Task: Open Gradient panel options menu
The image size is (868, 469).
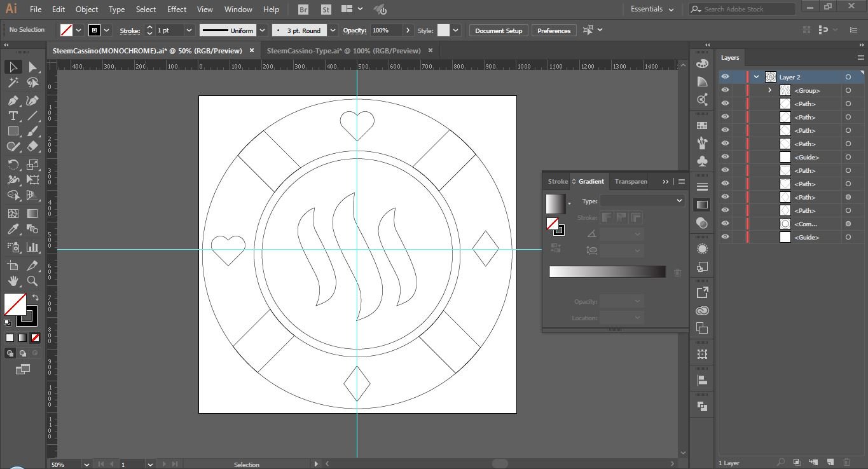Action: [682, 182]
